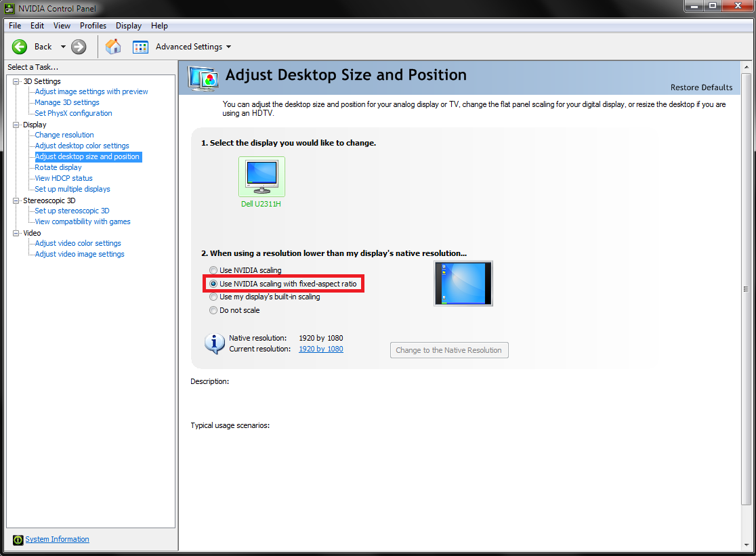Click the Restore Defaults link
The width and height of the screenshot is (756, 556).
(x=701, y=87)
